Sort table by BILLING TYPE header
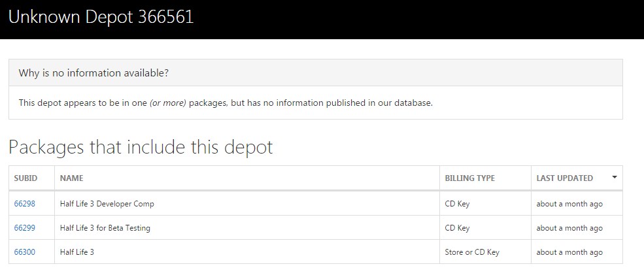This screenshot has height=279, width=644. pos(470,178)
